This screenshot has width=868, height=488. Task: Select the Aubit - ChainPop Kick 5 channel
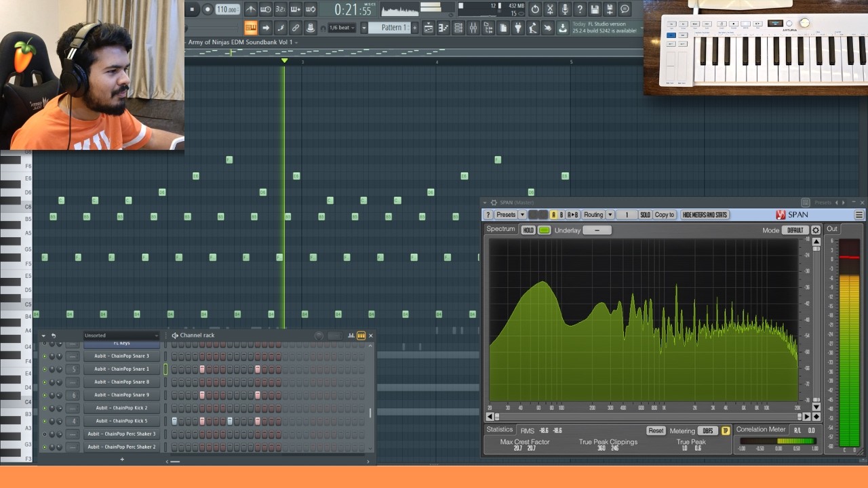pos(121,421)
